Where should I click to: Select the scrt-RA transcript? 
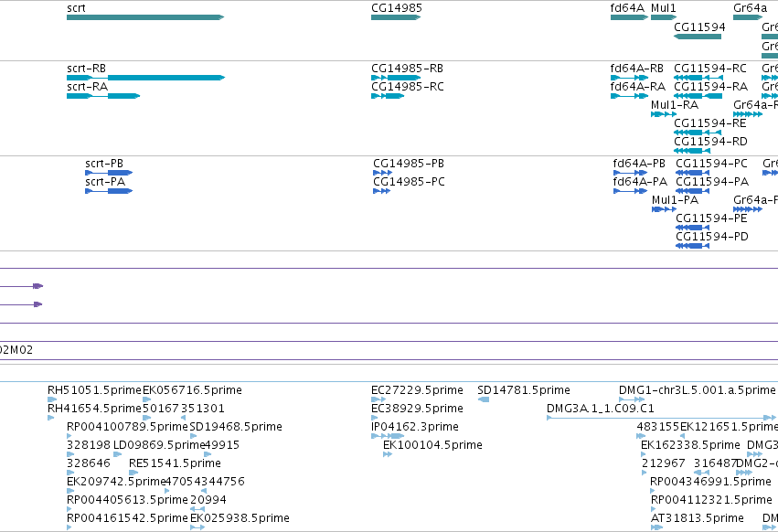pos(103,96)
